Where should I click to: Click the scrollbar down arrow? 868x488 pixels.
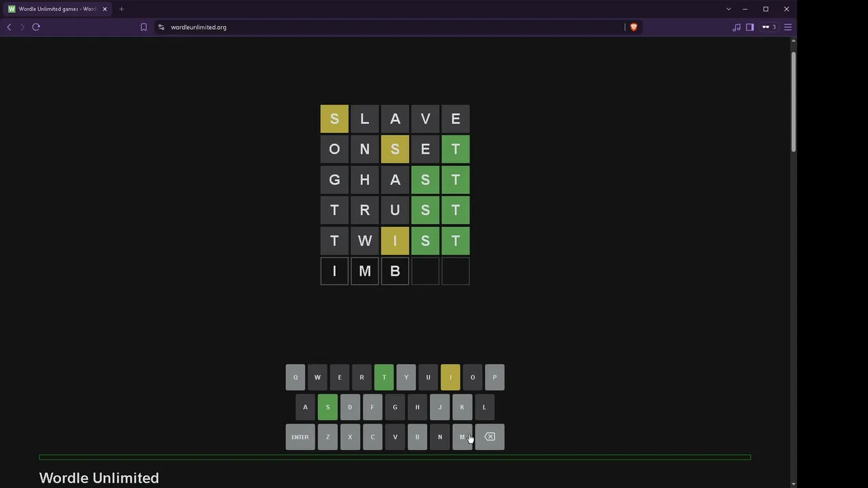pos(793,484)
